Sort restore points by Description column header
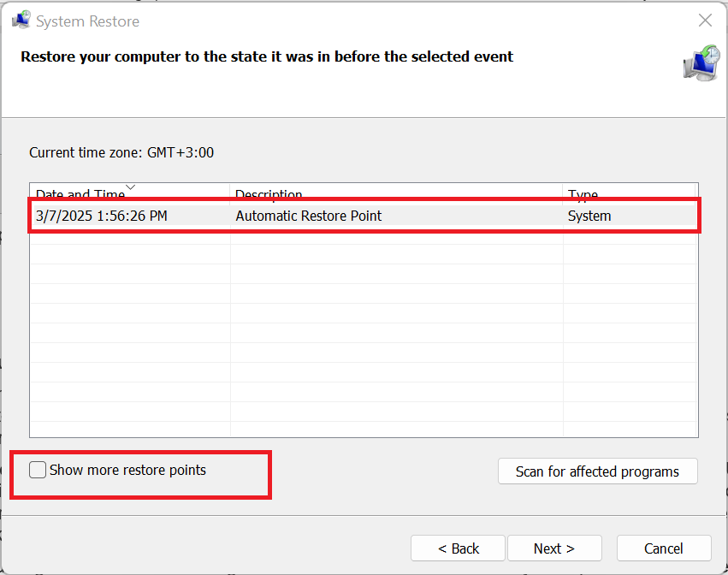The image size is (728, 575). [x=269, y=194]
